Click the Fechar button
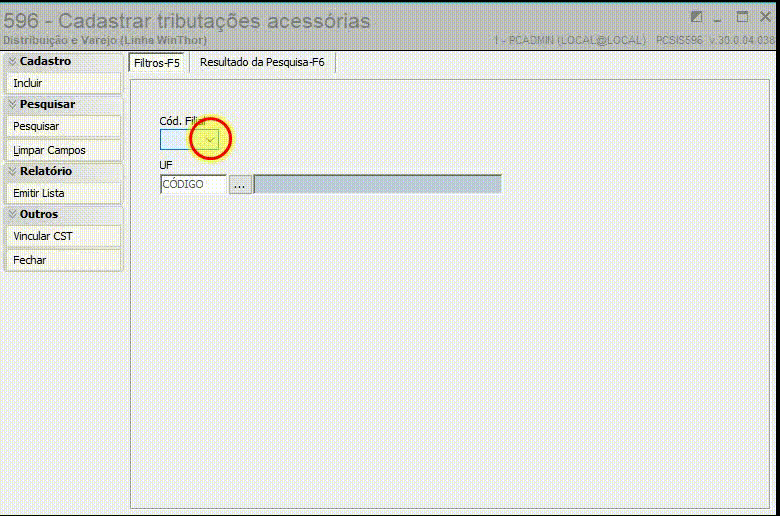Image resolution: width=780 pixels, height=516 pixels. (63, 260)
